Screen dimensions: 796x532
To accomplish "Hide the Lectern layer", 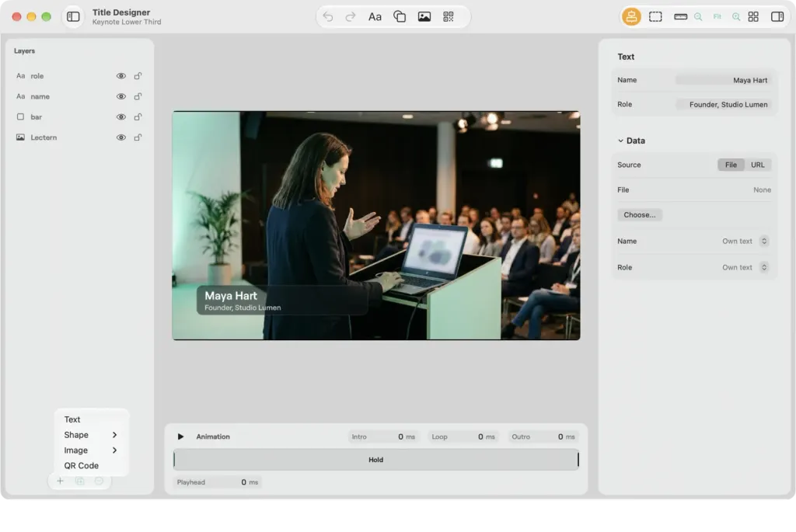I will pos(120,137).
